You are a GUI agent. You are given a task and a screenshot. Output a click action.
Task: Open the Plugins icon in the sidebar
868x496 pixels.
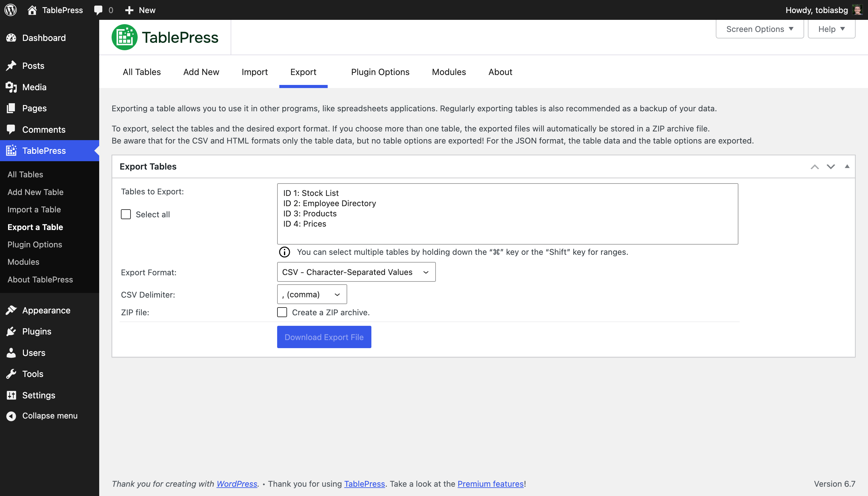[11, 331]
